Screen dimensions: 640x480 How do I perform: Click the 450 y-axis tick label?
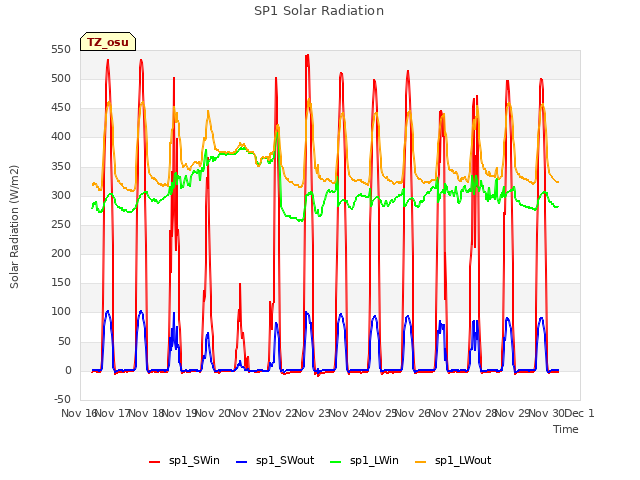pyautogui.click(x=61, y=108)
